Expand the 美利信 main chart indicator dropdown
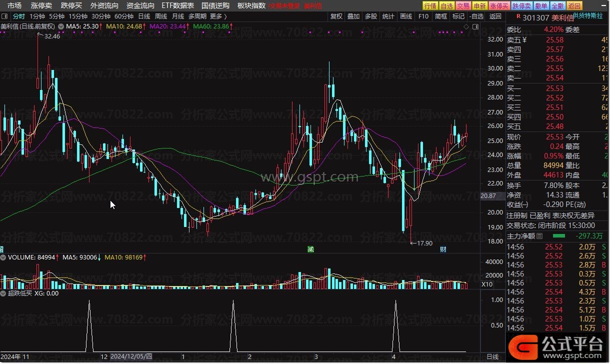 (61, 26)
